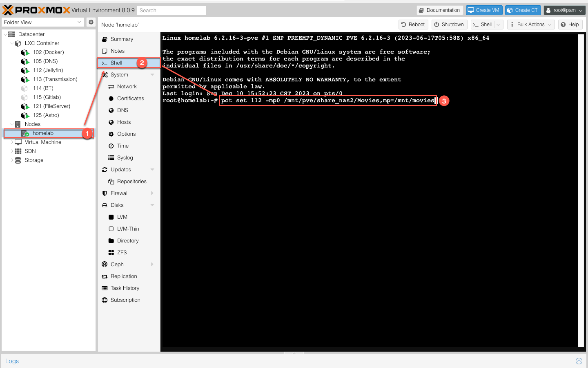Viewport: 588px width, 368px height.
Task: Click the Create CT button
Action: pos(523,10)
